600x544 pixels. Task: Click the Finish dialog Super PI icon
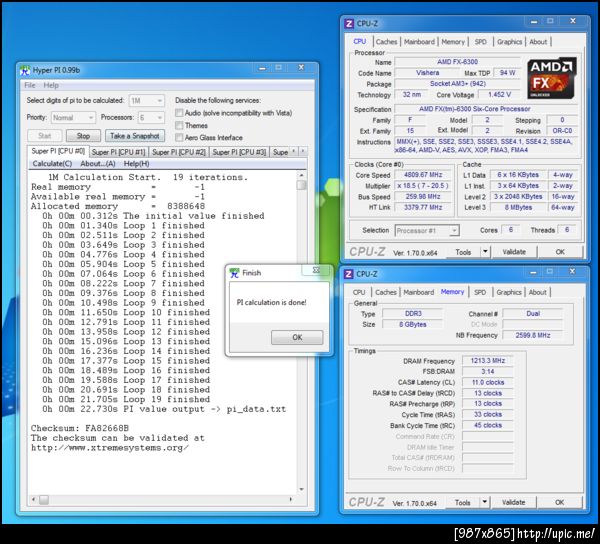point(234,273)
